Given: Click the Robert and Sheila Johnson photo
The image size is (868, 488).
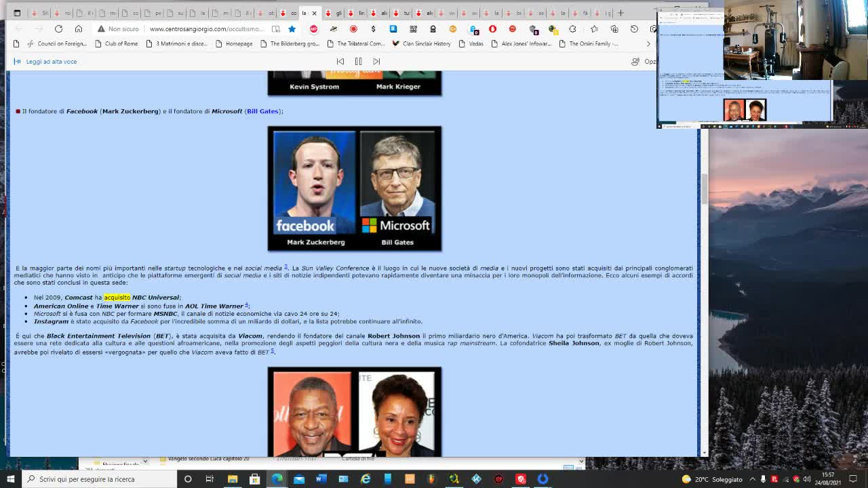Looking at the screenshot, I should (355, 412).
